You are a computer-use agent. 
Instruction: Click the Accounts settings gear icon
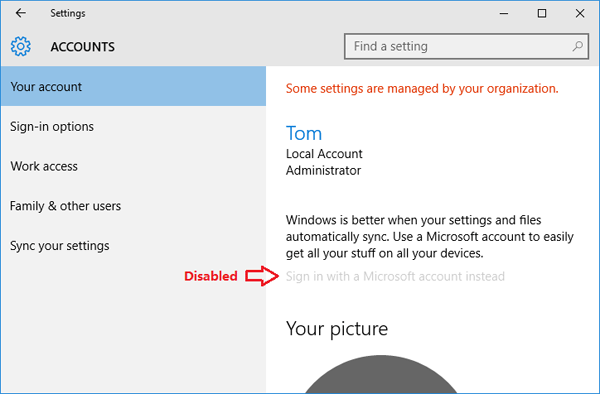21,47
